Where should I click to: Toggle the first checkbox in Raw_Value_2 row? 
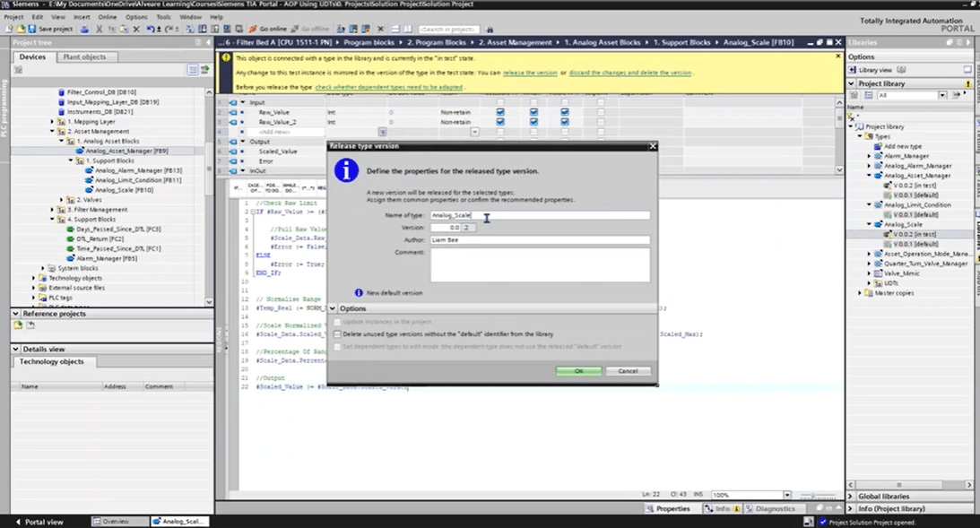click(x=500, y=121)
